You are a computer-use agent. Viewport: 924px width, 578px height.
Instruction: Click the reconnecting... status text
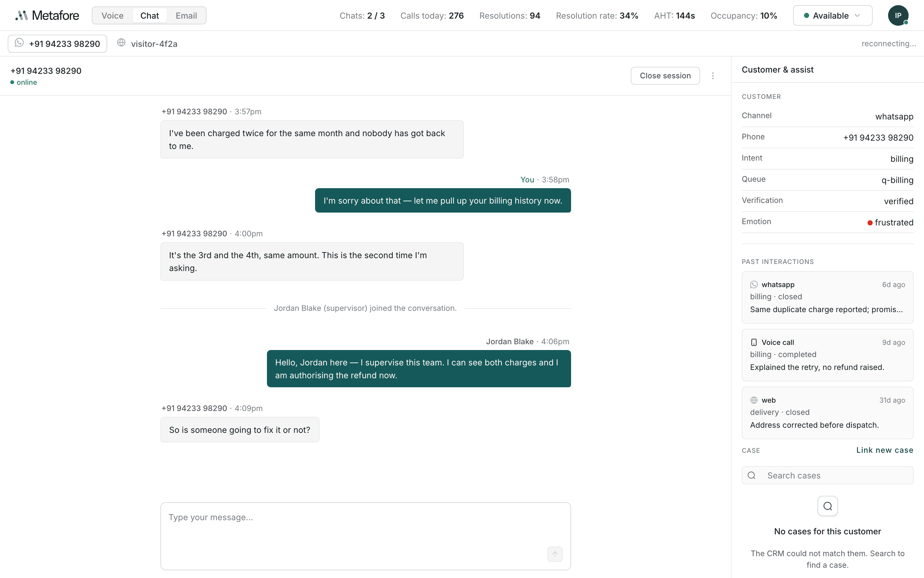point(888,44)
